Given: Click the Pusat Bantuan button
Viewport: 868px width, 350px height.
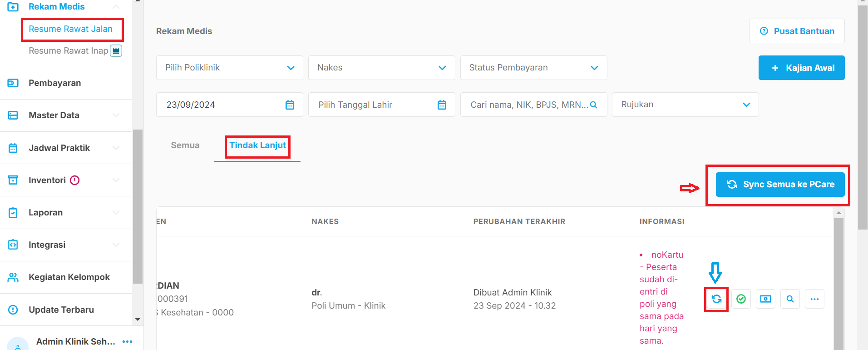Looking at the screenshot, I should (797, 31).
